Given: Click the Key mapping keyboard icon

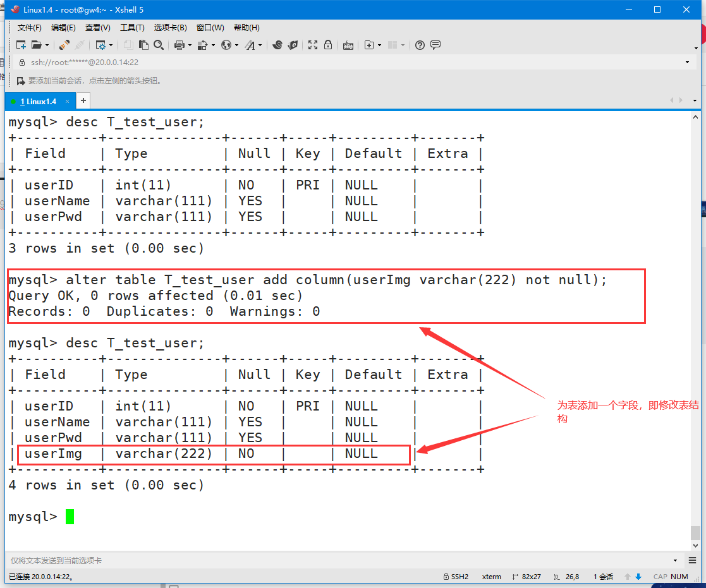Looking at the screenshot, I should point(348,45).
